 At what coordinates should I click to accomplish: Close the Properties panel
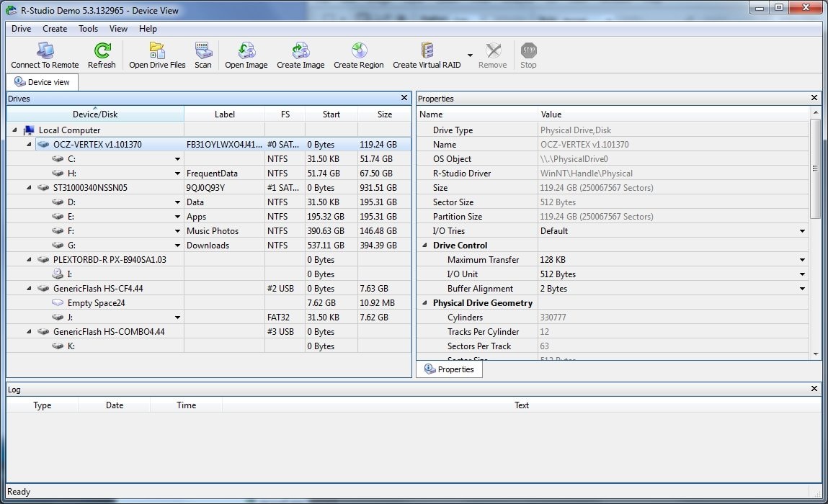point(814,98)
